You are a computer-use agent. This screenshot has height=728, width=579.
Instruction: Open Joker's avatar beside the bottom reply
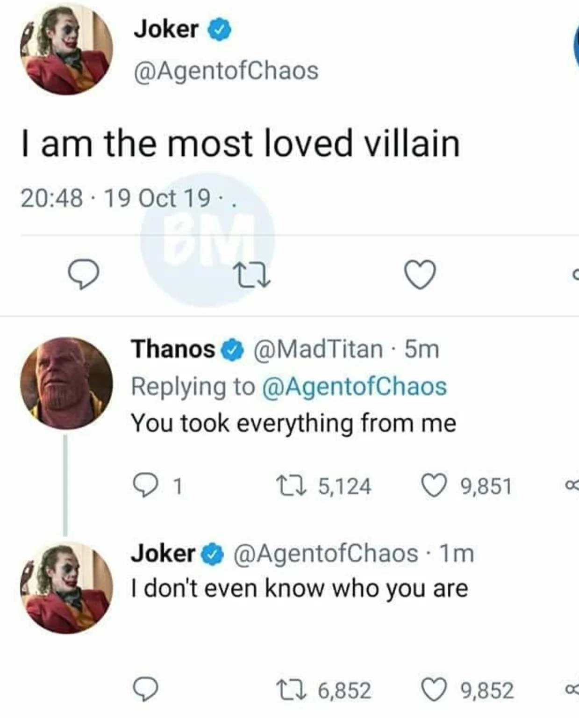pos(66,588)
